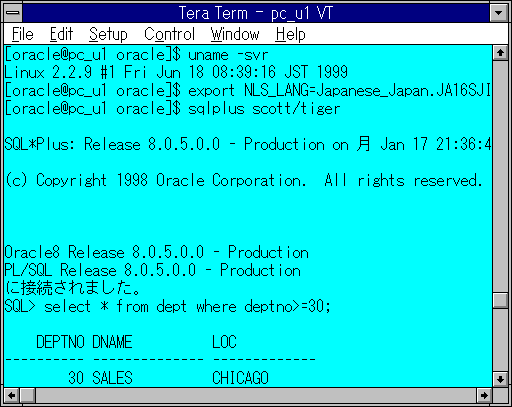The height and width of the screenshot is (407, 512).
Task: Click the 'uname -svr' command text
Action: (228, 55)
